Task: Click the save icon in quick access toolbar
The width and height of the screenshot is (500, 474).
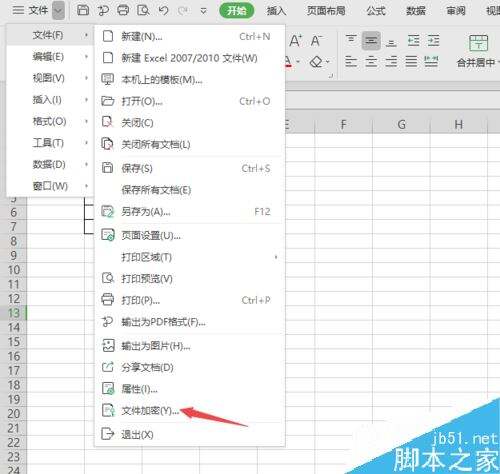Action: pos(83,10)
